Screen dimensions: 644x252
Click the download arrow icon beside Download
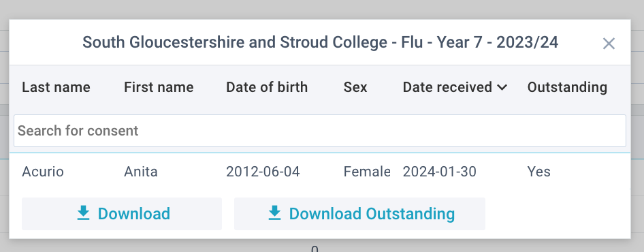click(83, 213)
